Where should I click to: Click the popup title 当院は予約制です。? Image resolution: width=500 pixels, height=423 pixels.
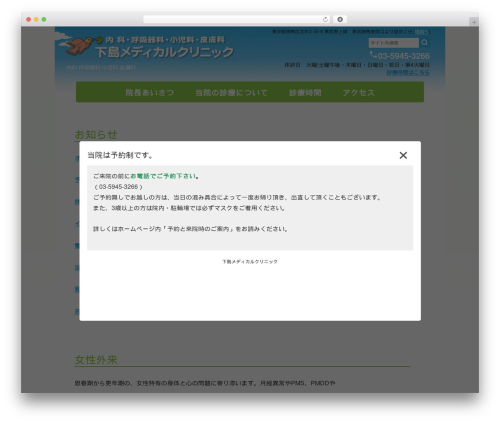120,155
